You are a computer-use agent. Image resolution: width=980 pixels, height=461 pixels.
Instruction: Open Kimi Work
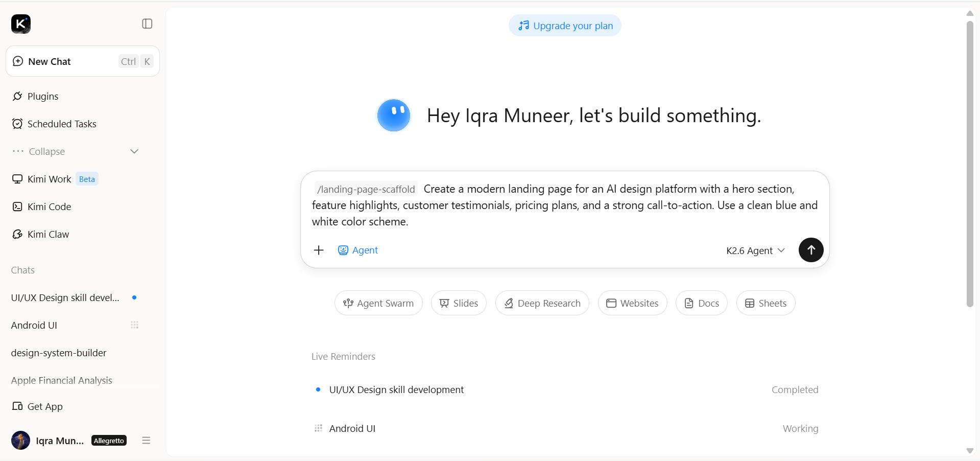click(x=49, y=179)
